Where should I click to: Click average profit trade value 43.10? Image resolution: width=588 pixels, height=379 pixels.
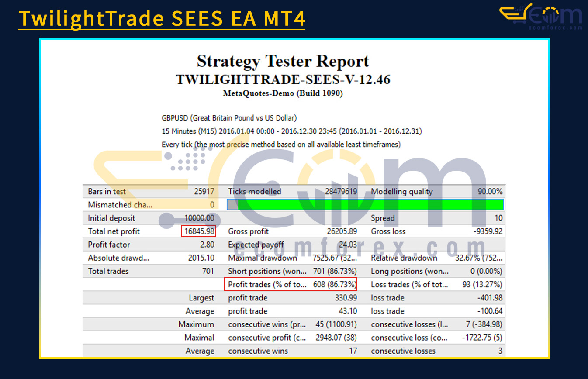click(x=348, y=311)
